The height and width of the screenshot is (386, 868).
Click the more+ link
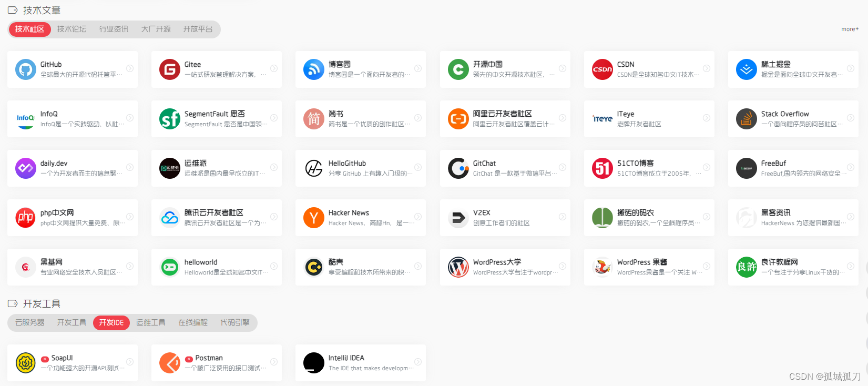850,29
